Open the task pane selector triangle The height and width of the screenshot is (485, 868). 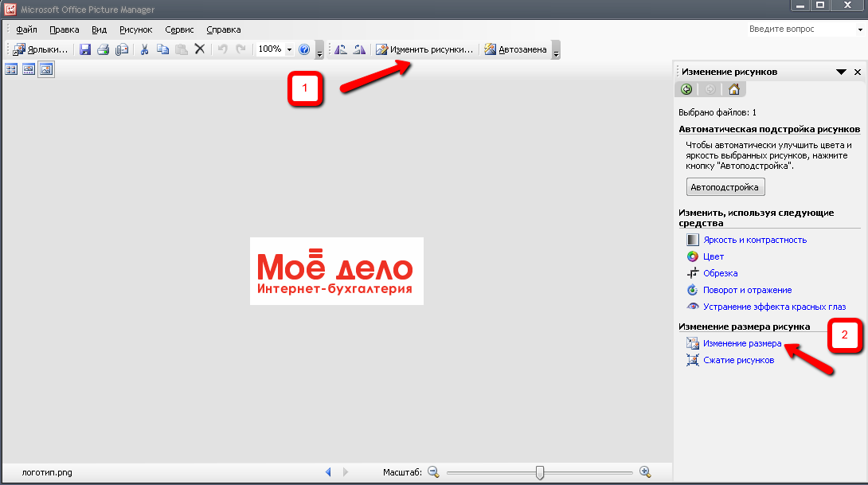841,72
